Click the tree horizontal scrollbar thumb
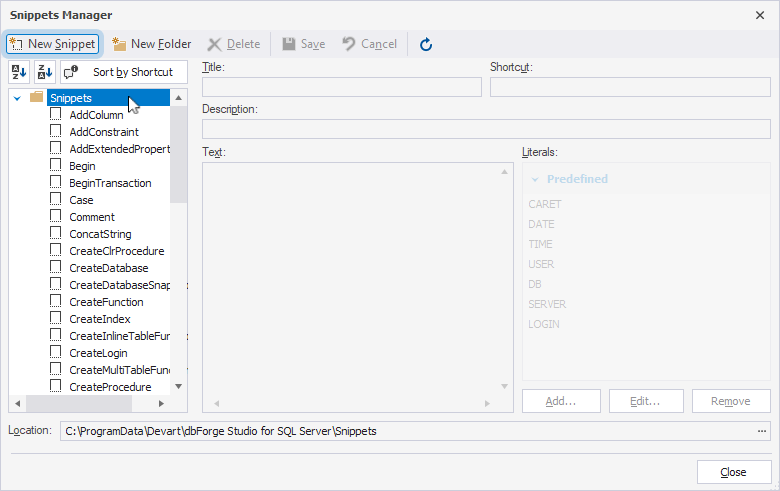Viewport: 780px width, 491px height. pos(79,403)
